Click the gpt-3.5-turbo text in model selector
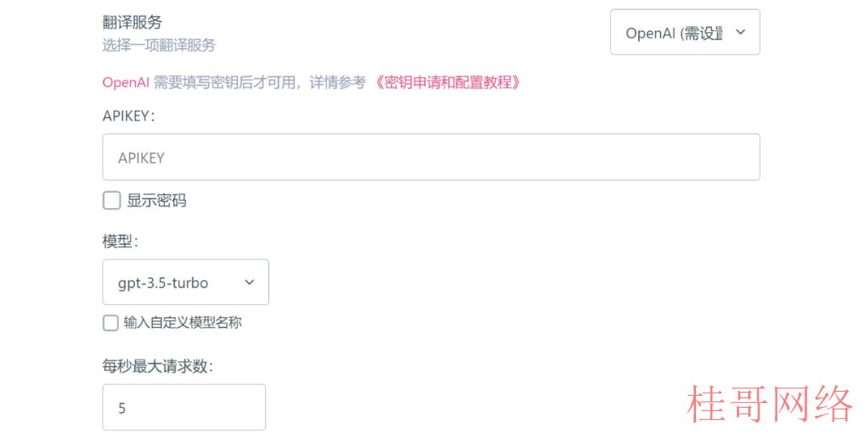 (x=162, y=283)
